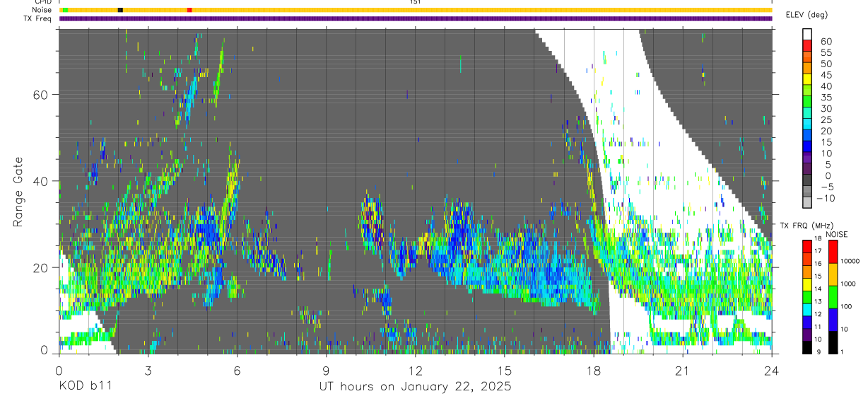This screenshot has height=401, width=868.
Task: Click the '24' x-axis hour tick
Action: [x=772, y=370]
